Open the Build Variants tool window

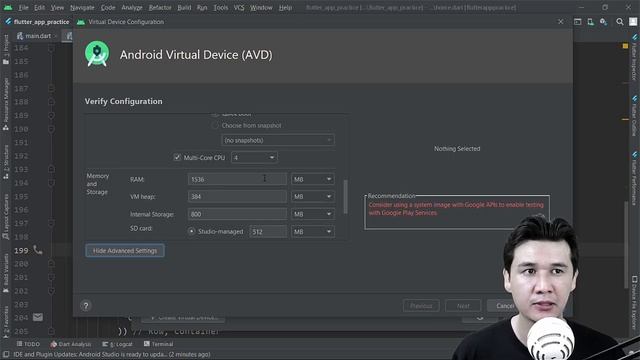coord(6,273)
